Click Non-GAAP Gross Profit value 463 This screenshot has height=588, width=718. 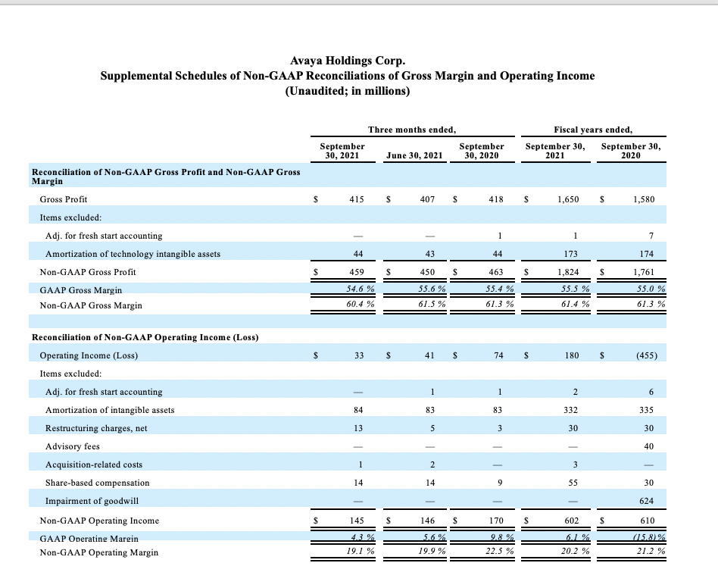pos(496,272)
